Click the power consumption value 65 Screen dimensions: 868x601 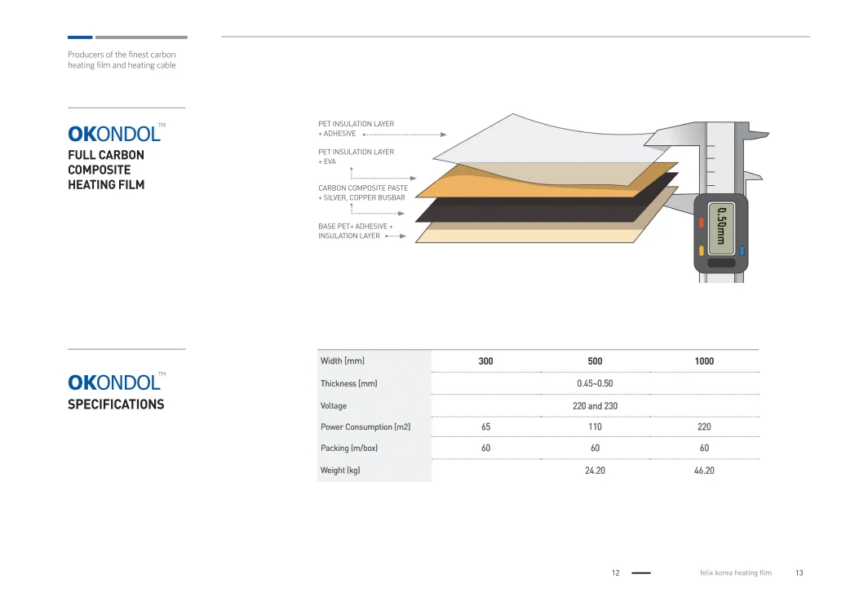[485, 426]
